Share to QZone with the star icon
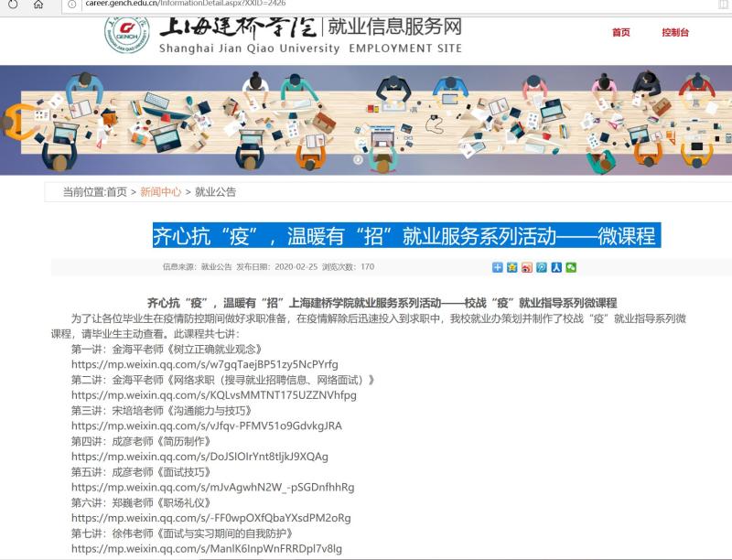 click(512, 267)
